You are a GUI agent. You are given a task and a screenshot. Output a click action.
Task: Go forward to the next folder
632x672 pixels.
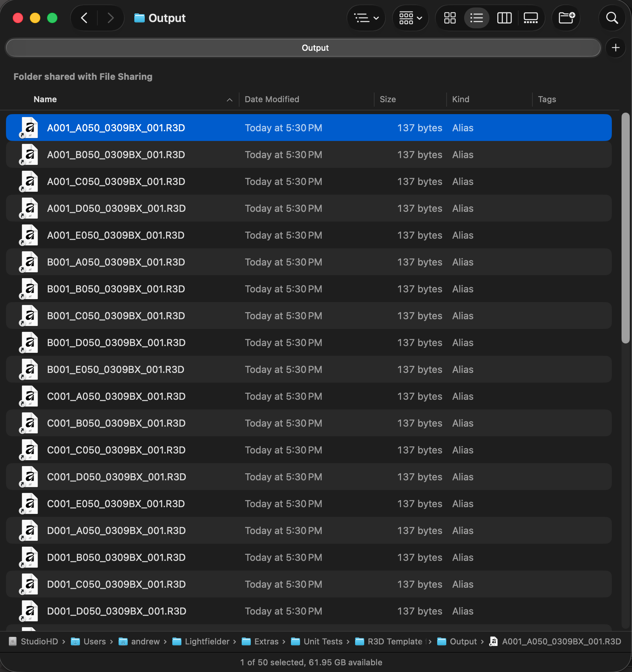click(x=110, y=18)
